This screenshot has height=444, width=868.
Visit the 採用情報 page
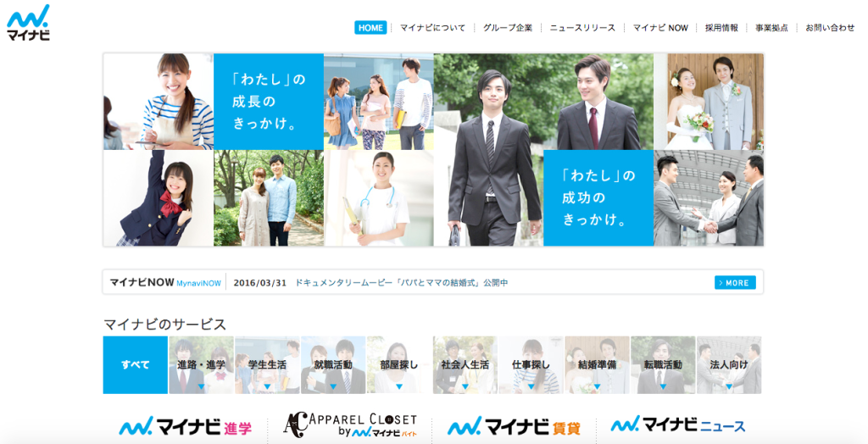pos(721,28)
